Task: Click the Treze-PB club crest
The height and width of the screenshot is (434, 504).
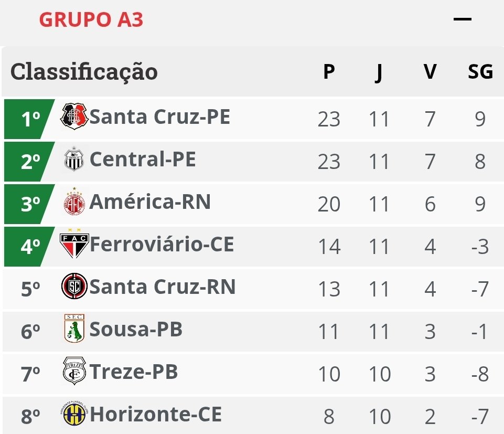Action: pos(74,371)
